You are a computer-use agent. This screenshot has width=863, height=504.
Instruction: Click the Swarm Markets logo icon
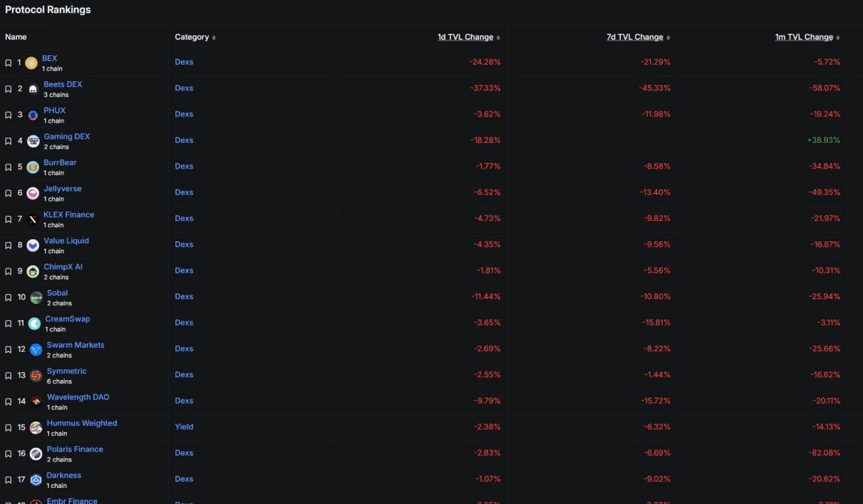(36, 350)
